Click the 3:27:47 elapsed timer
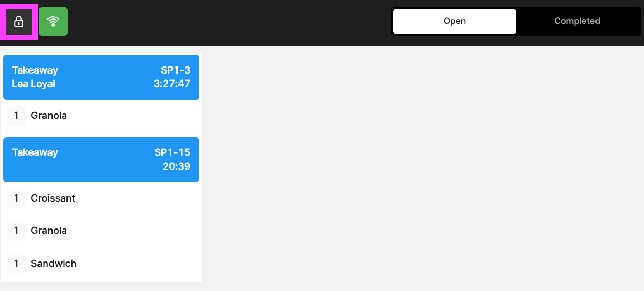The image size is (644, 291). [x=171, y=84]
